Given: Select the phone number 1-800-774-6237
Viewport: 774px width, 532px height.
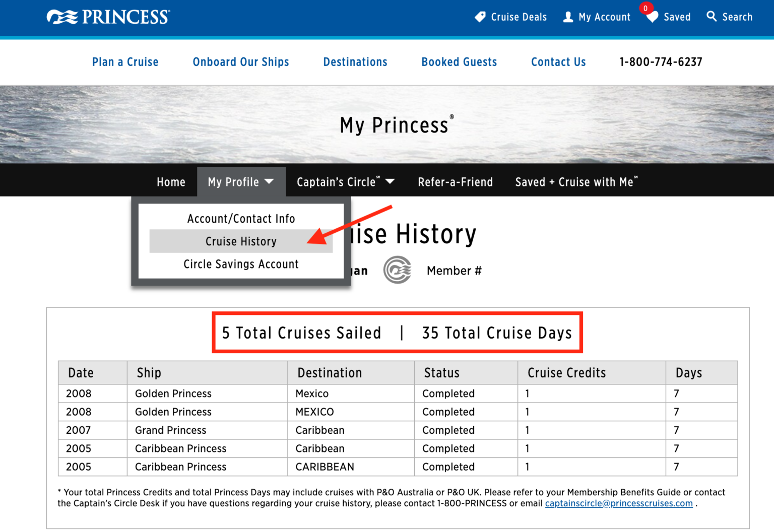Looking at the screenshot, I should click(x=661, y=62).
